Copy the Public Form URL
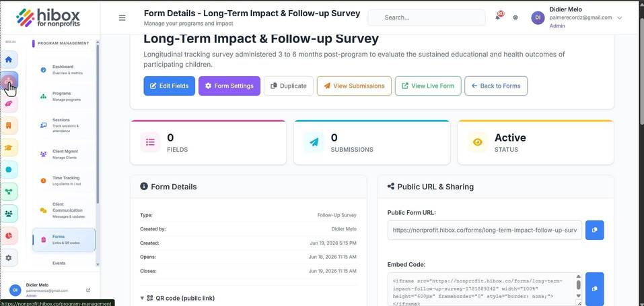The image size is (644, 306). [594, 231]
